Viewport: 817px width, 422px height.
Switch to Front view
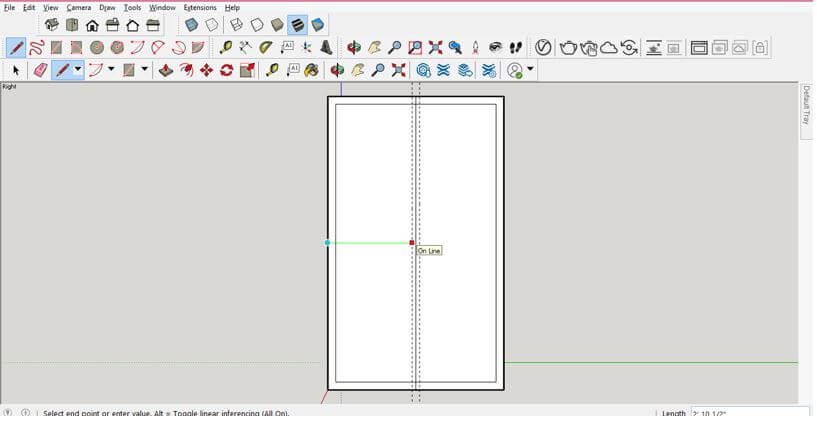point(92,24)
